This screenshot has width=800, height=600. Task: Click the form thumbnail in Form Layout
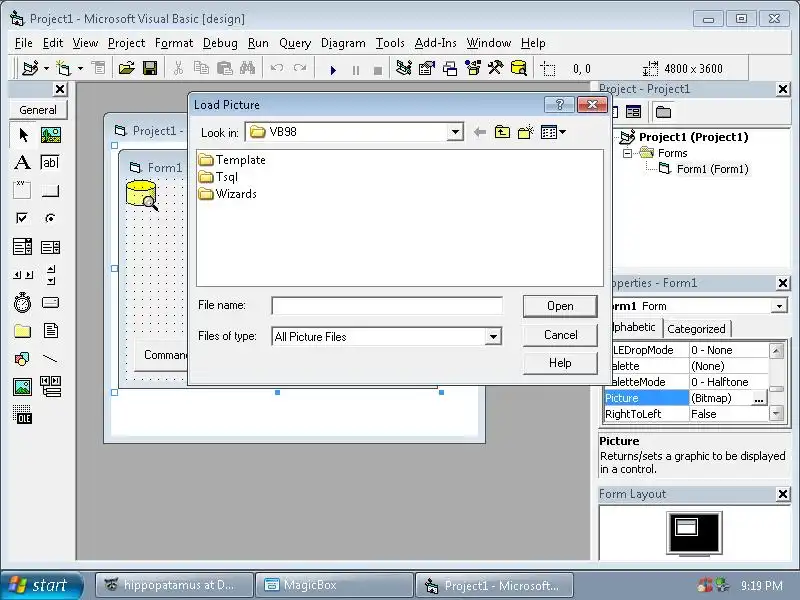pos(686,527)
